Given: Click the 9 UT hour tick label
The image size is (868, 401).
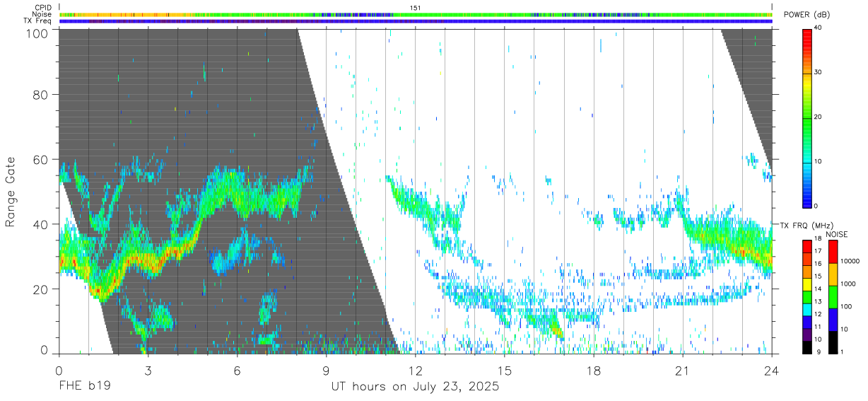Looking at the screenshot, I should click(326, 371).
